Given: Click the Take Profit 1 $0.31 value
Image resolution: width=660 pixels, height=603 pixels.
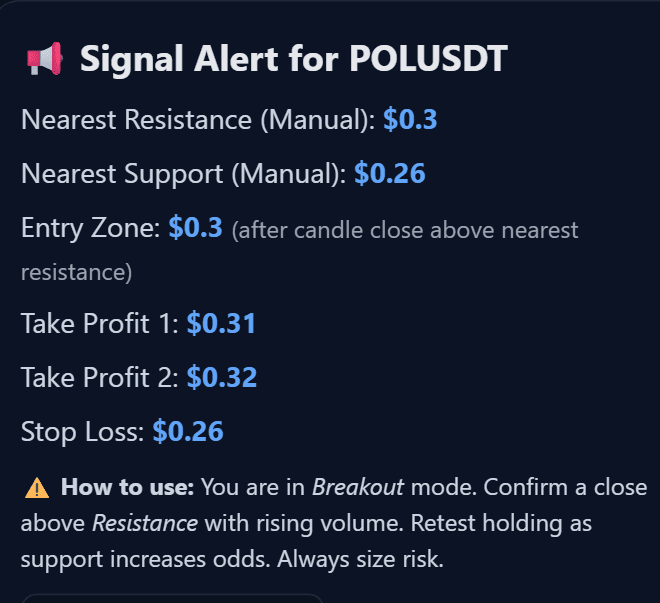Looking at the screenshot, I should 221,323.
